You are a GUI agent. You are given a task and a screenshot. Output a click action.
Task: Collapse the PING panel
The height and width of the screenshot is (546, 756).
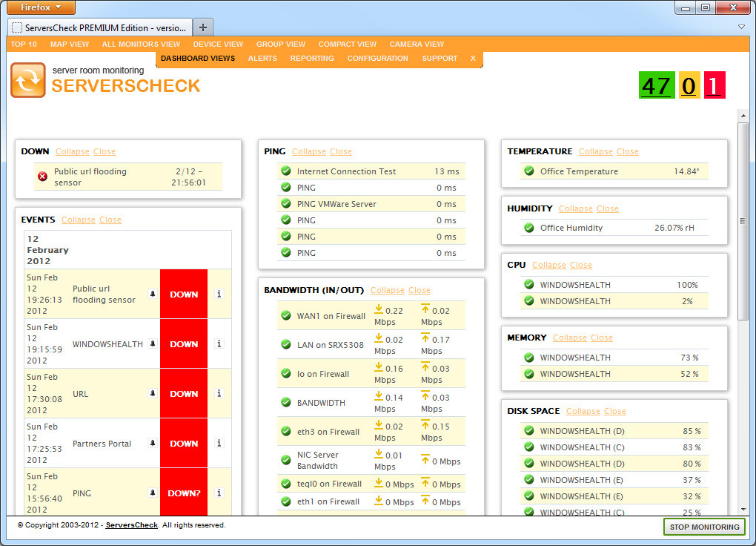coord(309,151)
